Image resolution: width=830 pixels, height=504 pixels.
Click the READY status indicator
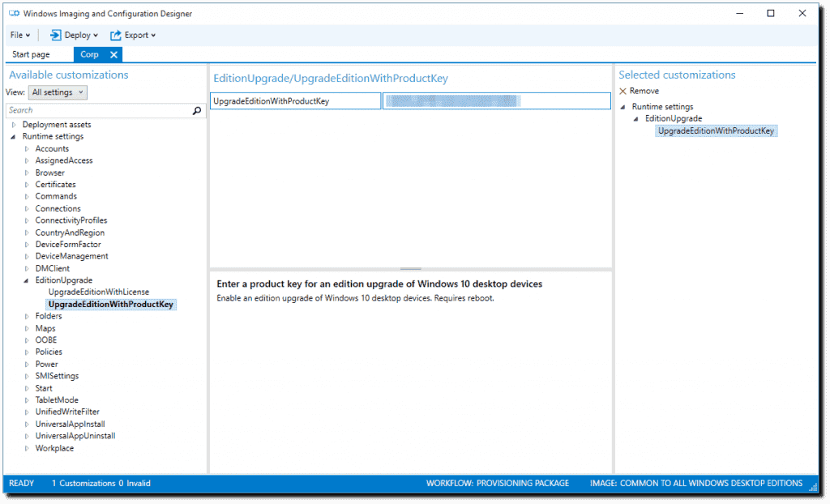coord(21,484)
